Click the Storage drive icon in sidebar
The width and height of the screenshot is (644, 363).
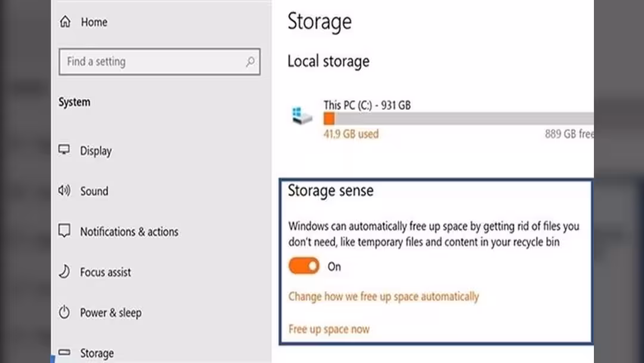64,352
